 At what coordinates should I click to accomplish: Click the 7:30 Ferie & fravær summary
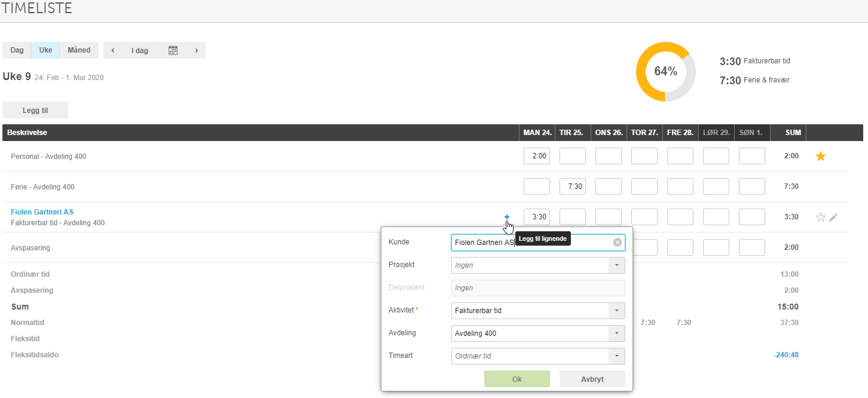tap(754, 80)
